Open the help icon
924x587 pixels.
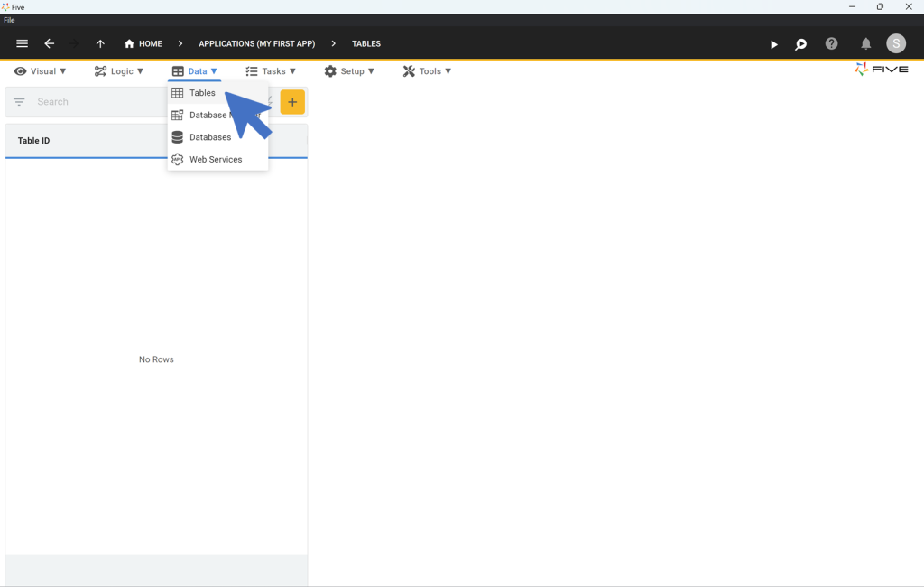pyautogui.click(x=831, y=43)
